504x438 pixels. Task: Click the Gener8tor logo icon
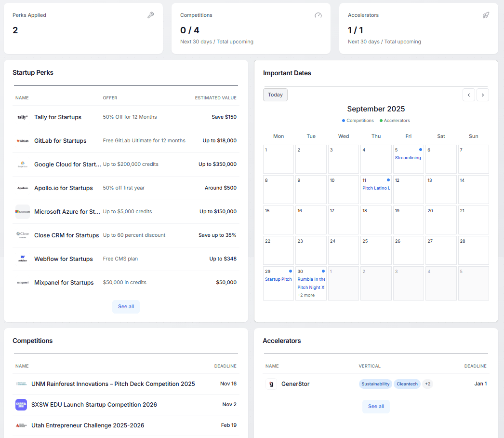[271, 384]
